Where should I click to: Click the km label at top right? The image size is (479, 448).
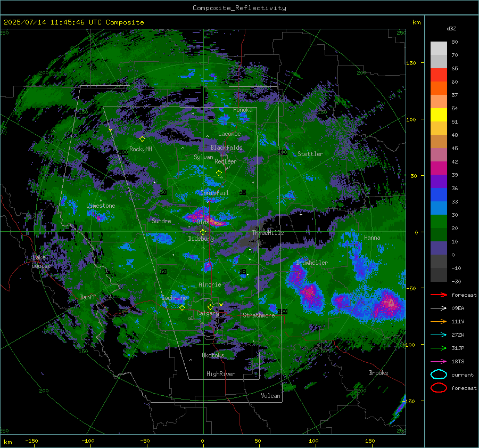tap(416, 22)
